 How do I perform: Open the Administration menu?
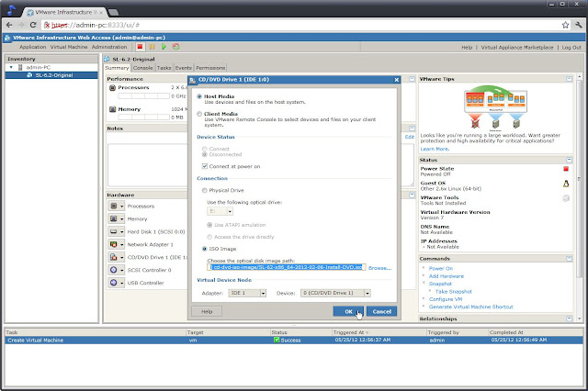[109, 47]
